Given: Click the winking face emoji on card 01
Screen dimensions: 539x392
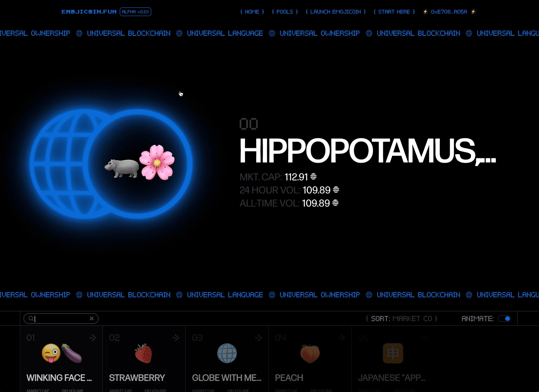Looking at the screenshot, I should pyautogui.click(x=51, y=353).
